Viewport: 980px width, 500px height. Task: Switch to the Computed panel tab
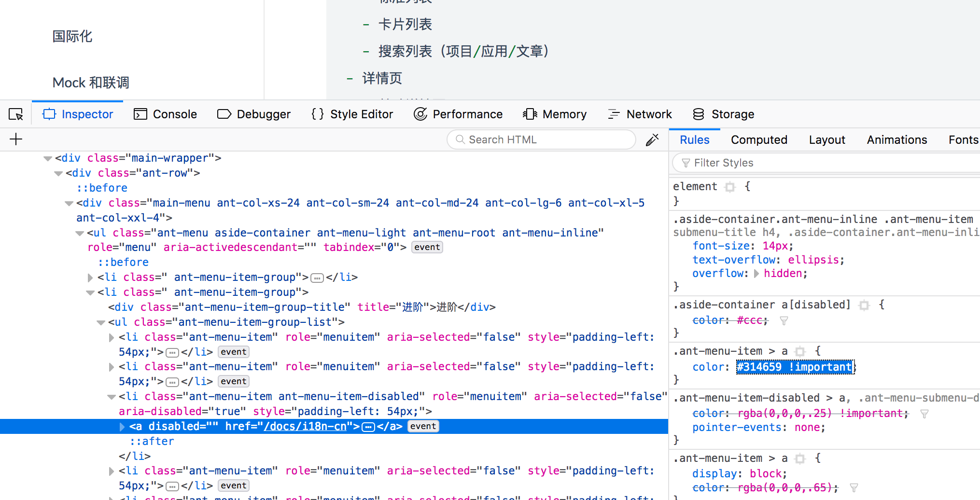click(x=759, y=140)
